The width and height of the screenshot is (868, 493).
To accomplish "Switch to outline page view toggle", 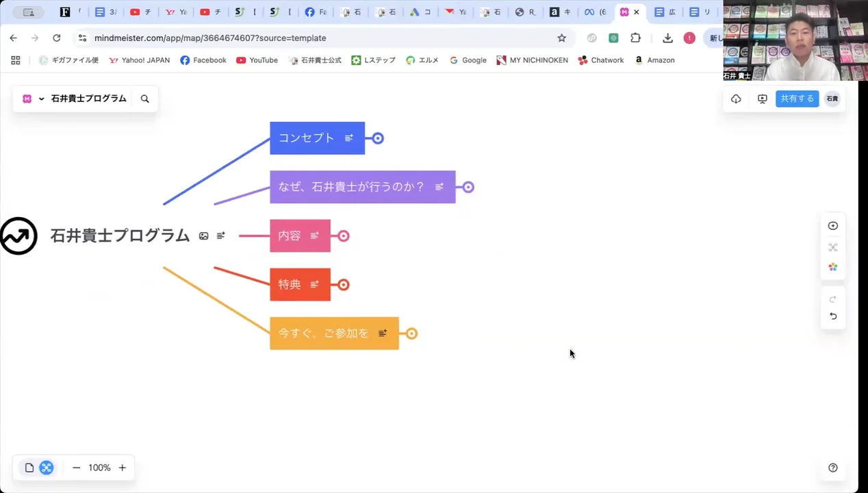I will click(29, 468).
